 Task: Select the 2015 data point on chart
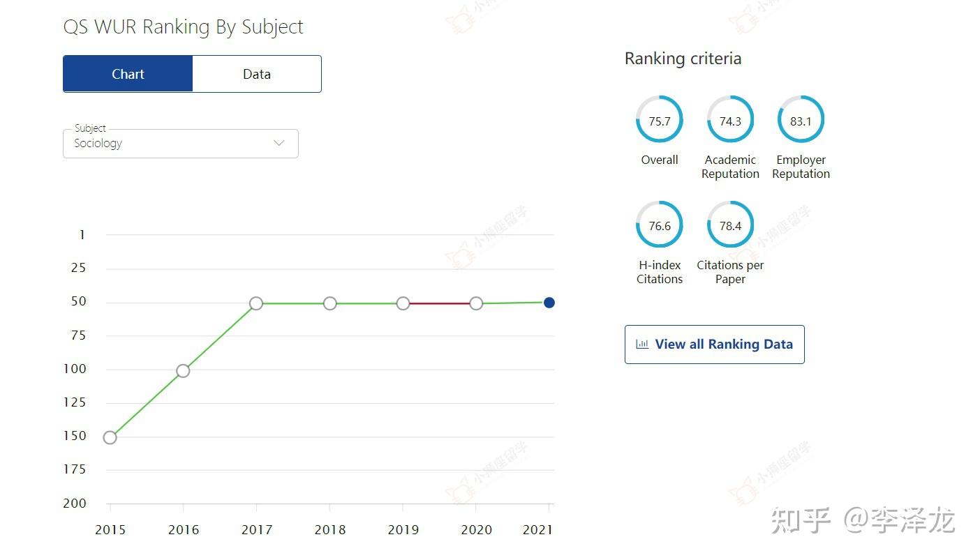click(110, 437)
